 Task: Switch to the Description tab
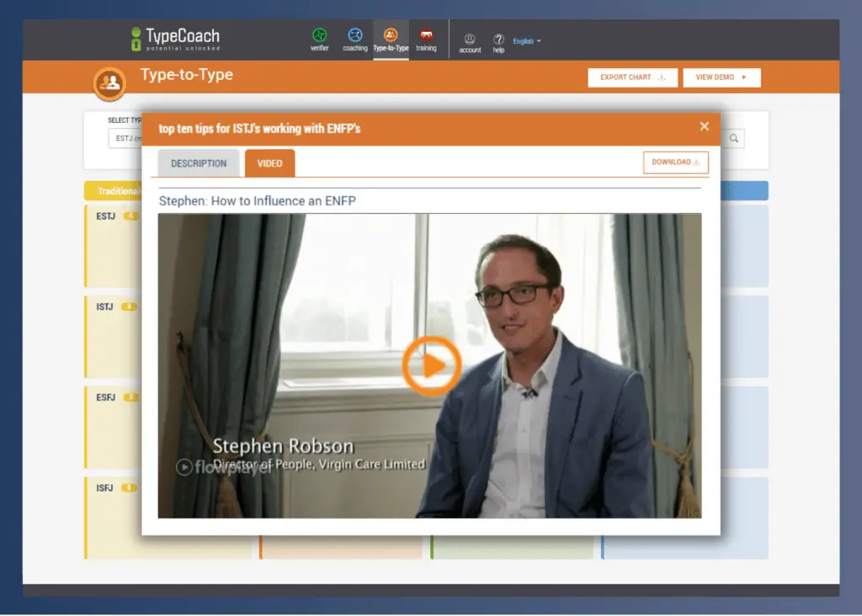[x=199, y=163]
